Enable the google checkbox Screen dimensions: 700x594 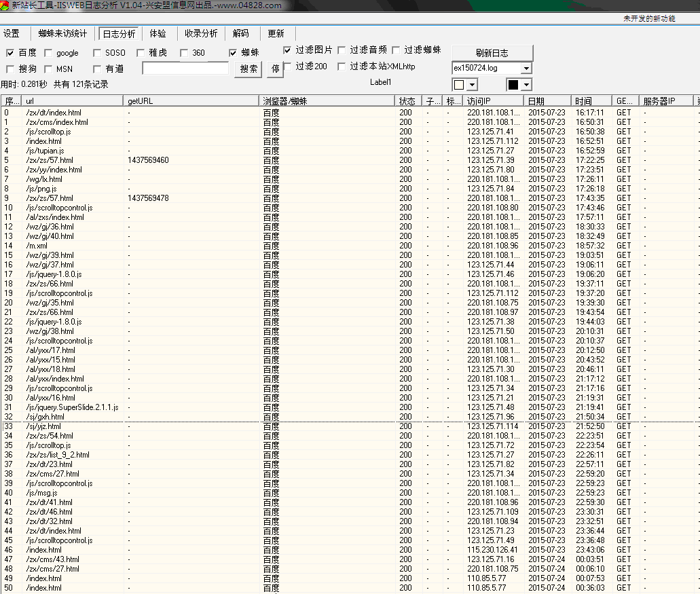point(48,53)
